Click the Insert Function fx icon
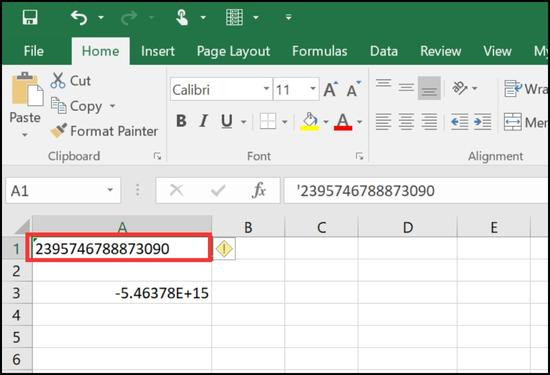550x375 pixels. click(x=259, y=190)
